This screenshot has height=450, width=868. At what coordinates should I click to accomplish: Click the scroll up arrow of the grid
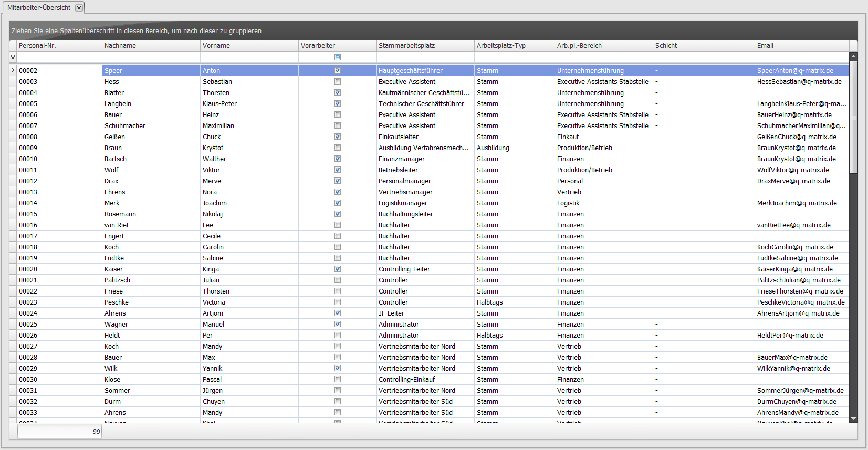[853, 56]
